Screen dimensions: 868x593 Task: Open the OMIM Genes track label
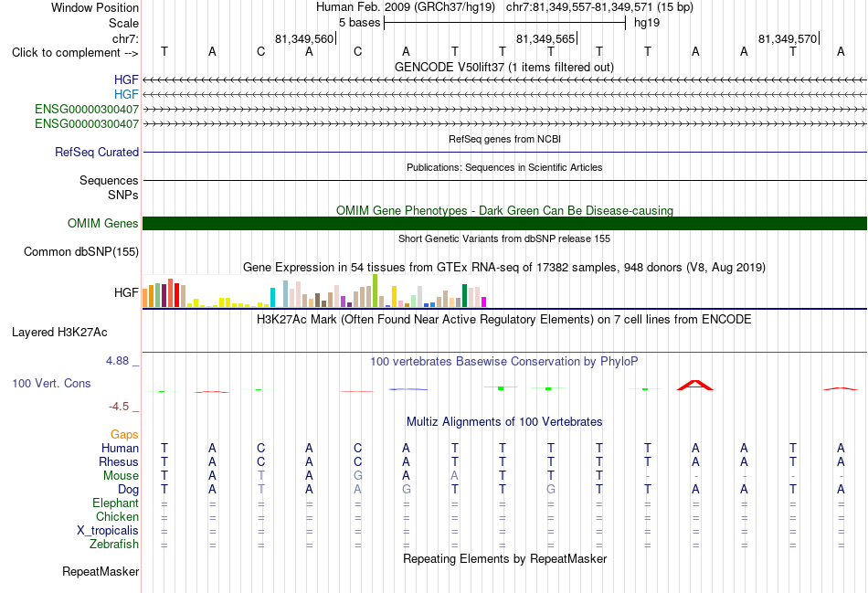click(x=103, y=223)
